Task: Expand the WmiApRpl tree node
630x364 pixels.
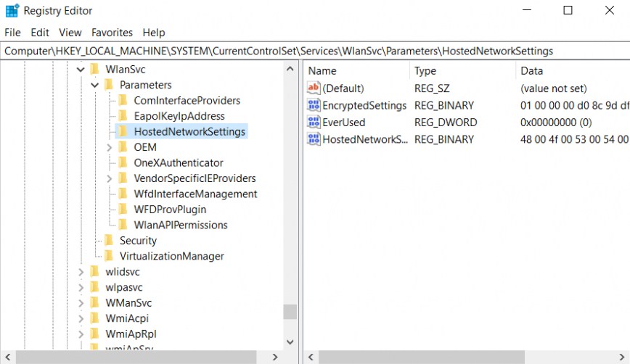Action: (x=81, y=334)
